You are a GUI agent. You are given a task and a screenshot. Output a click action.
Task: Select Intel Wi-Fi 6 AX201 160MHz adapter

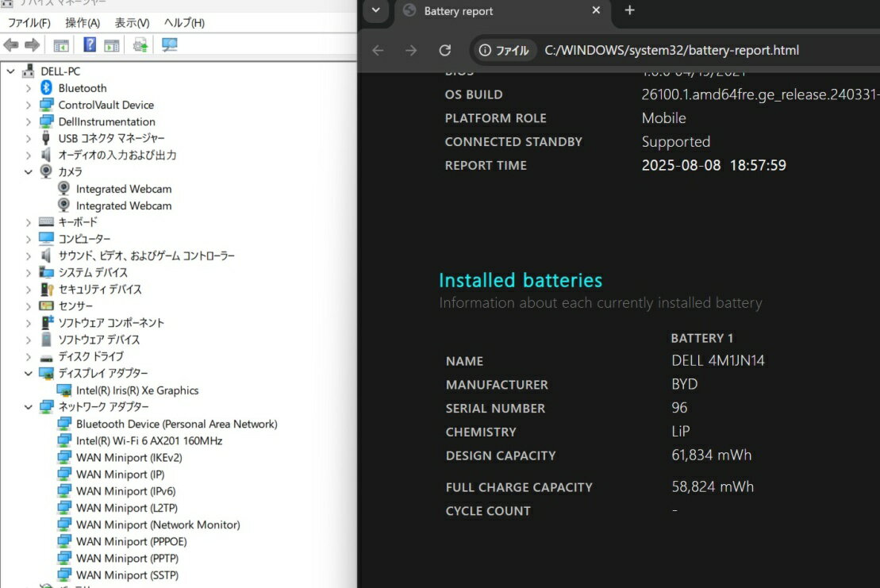click(148, 440)
